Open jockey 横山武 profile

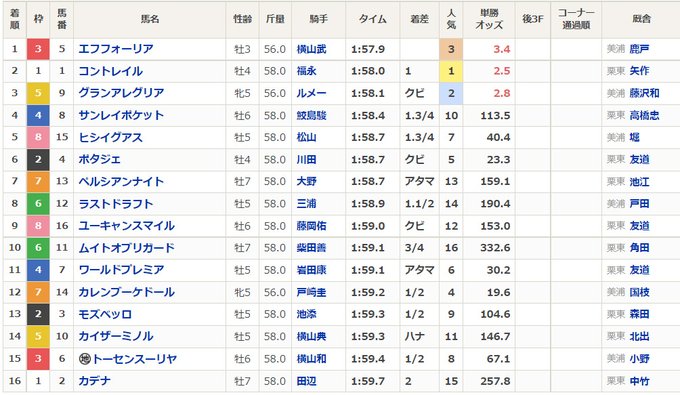[311, 49]
